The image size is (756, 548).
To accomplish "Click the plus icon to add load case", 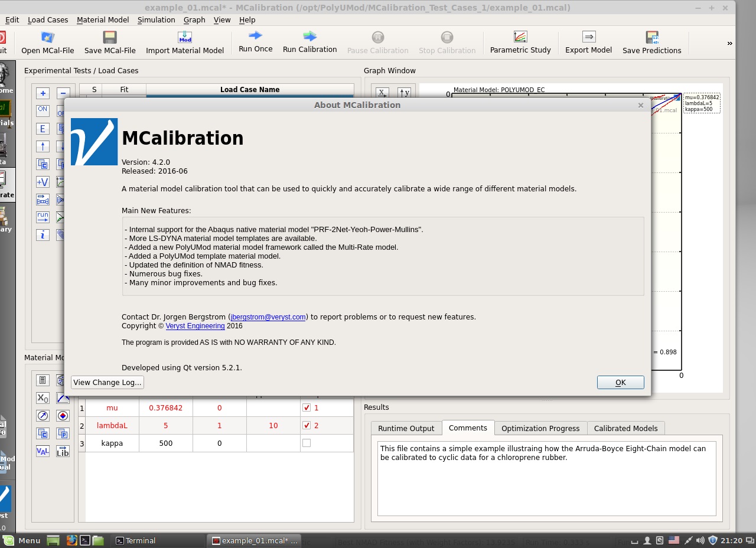I will (43, 93).
